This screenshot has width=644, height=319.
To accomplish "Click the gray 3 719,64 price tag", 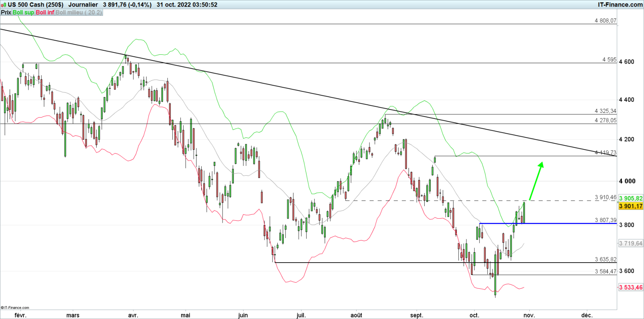I will tap(631, 243).
